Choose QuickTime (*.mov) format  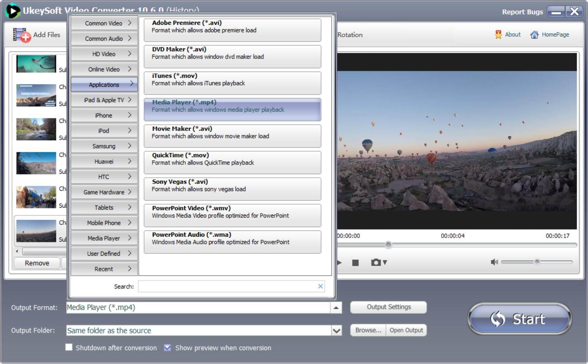point(232,162)
